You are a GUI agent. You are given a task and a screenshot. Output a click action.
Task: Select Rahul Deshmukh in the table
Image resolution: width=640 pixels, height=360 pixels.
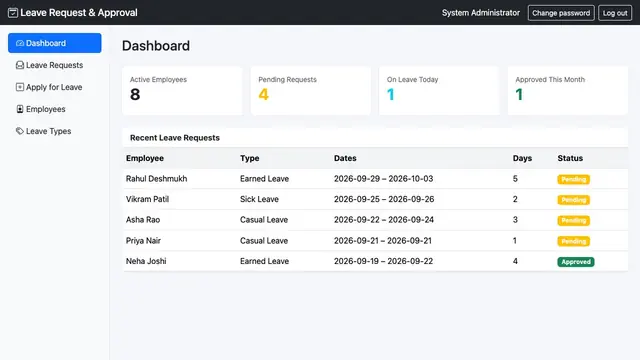[x=156, y=179]
